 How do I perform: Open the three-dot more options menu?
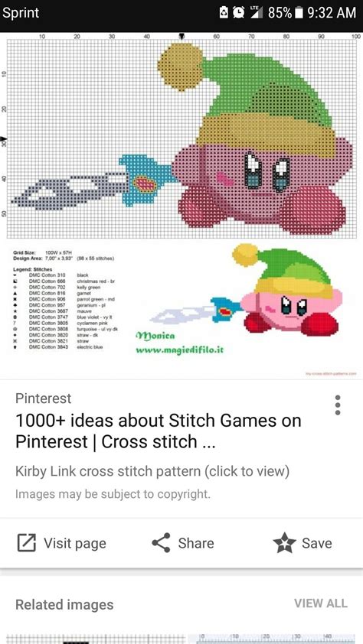coord(338,405)
